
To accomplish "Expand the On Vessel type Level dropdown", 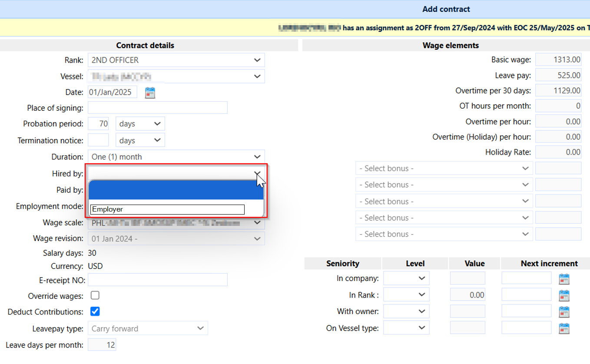I will coord(406,328).
